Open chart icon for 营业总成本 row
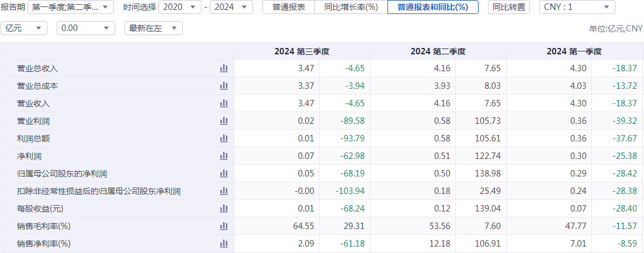This screenshot has height=253, width=644. (x=224, y=86)
